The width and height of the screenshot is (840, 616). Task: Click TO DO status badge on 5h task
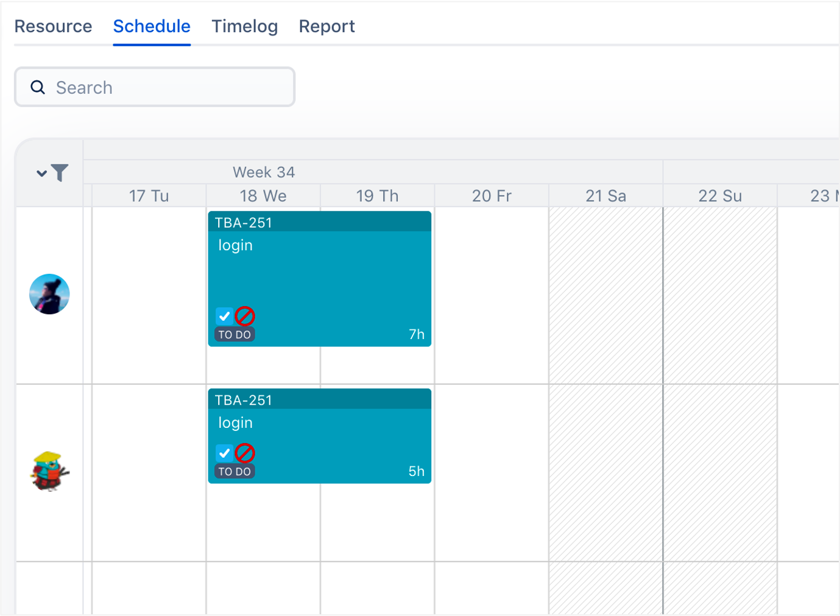tap(235, 472)
